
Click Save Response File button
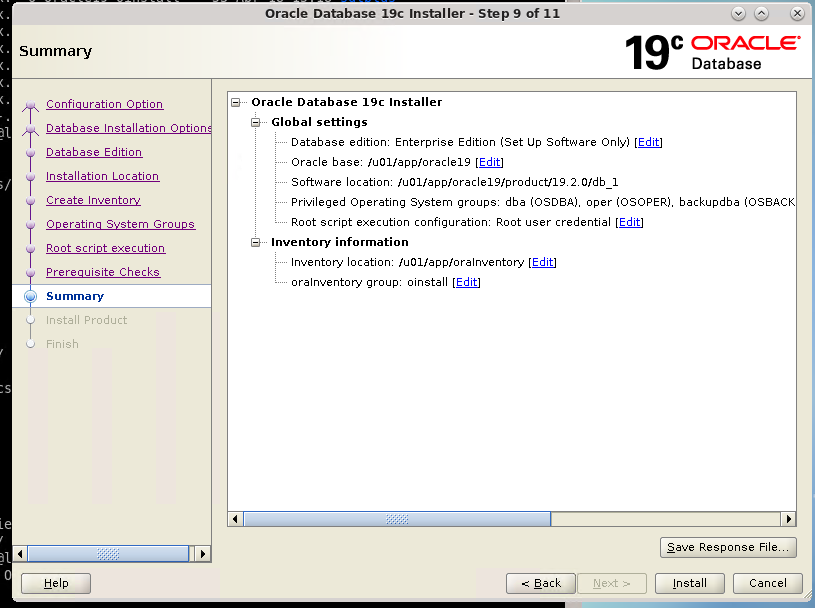[x=728, y=547]
